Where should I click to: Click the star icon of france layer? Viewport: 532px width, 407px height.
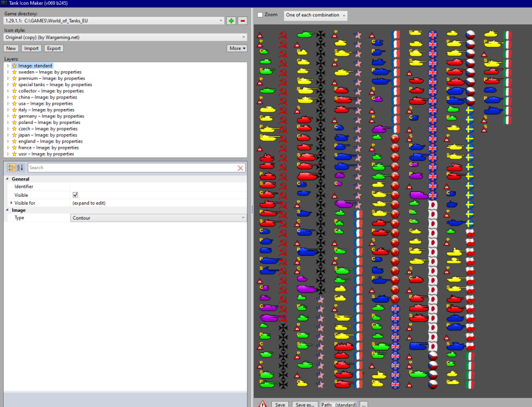(x=14, y=147)
